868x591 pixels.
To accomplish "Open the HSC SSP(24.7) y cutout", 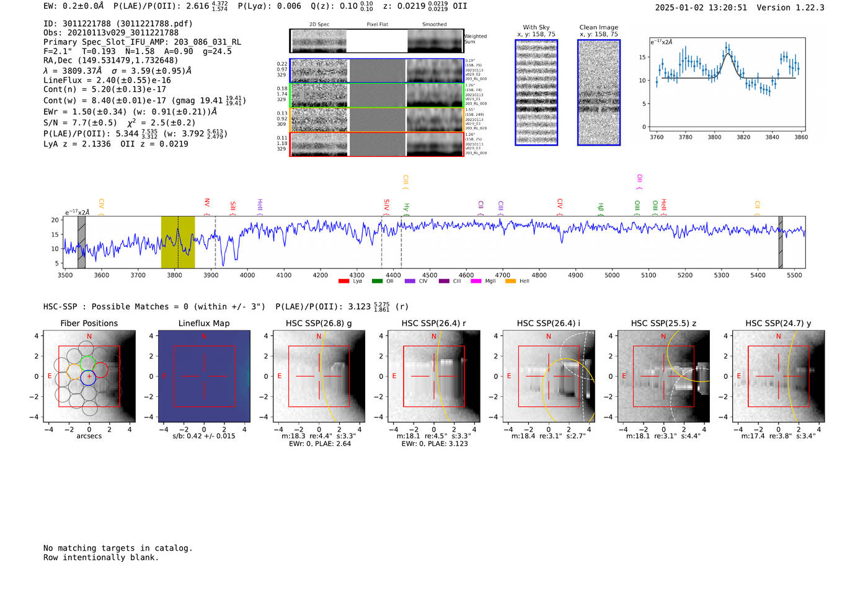I will coord(779,376).
